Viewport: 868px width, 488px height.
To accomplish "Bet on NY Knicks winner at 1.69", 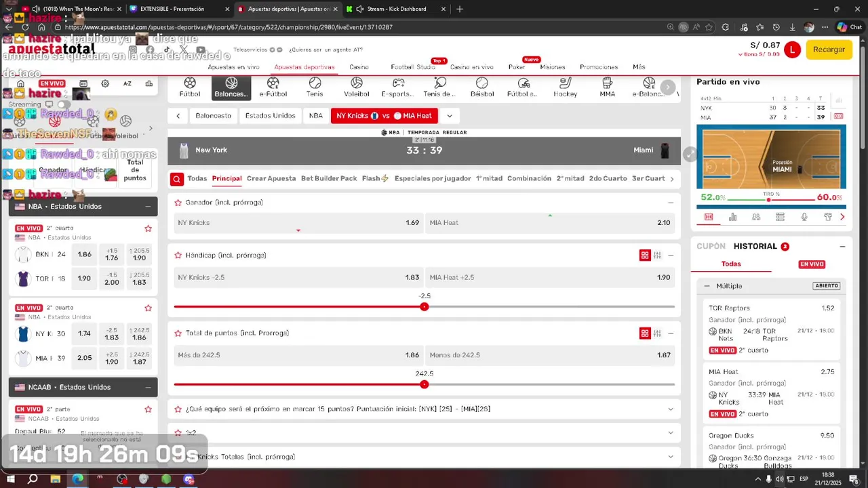I will tap(298, 223).
